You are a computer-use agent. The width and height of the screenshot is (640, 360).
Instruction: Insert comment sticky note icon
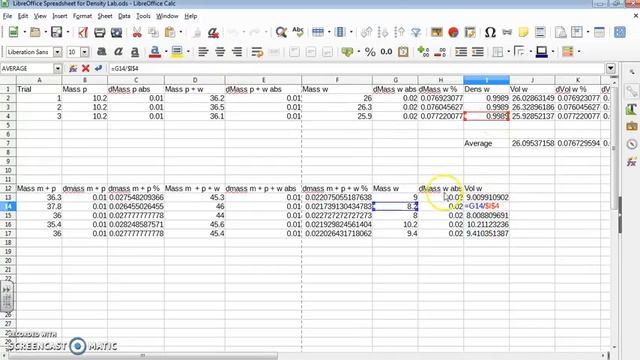coord(523,32)
